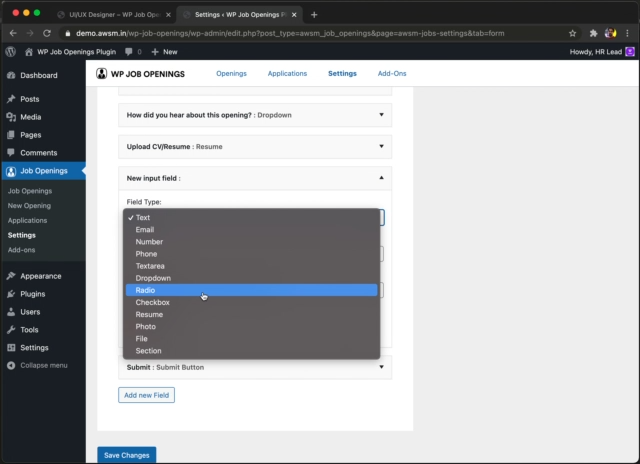Bookmark this page with the star icon

click(x=572, y=33)
